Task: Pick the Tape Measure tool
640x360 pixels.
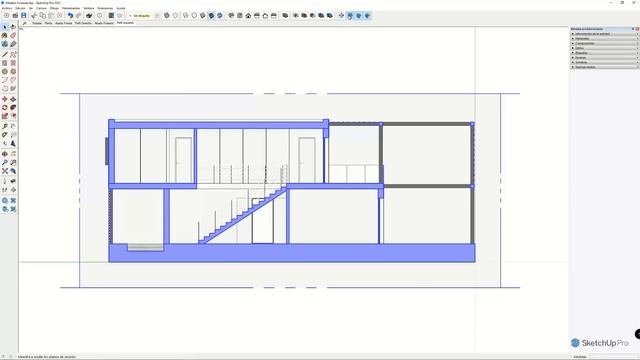Action: click(5, 127)
